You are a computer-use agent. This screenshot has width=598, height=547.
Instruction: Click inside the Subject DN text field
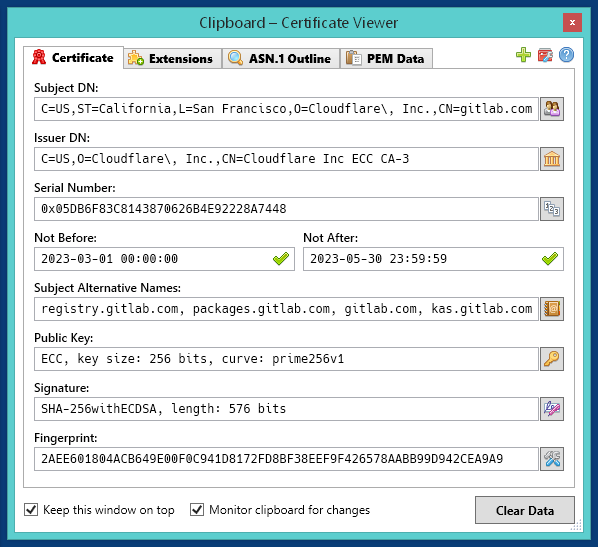coord(286,109)
